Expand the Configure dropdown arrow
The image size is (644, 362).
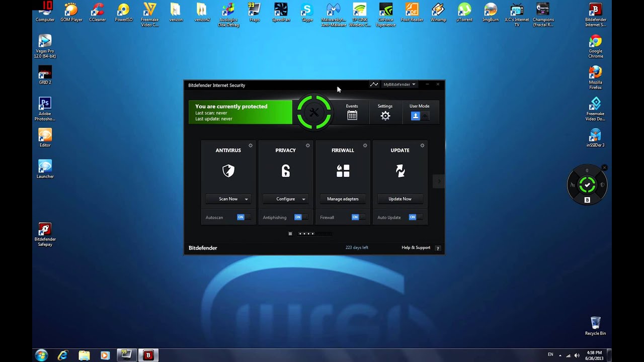(x=303, y=199)
